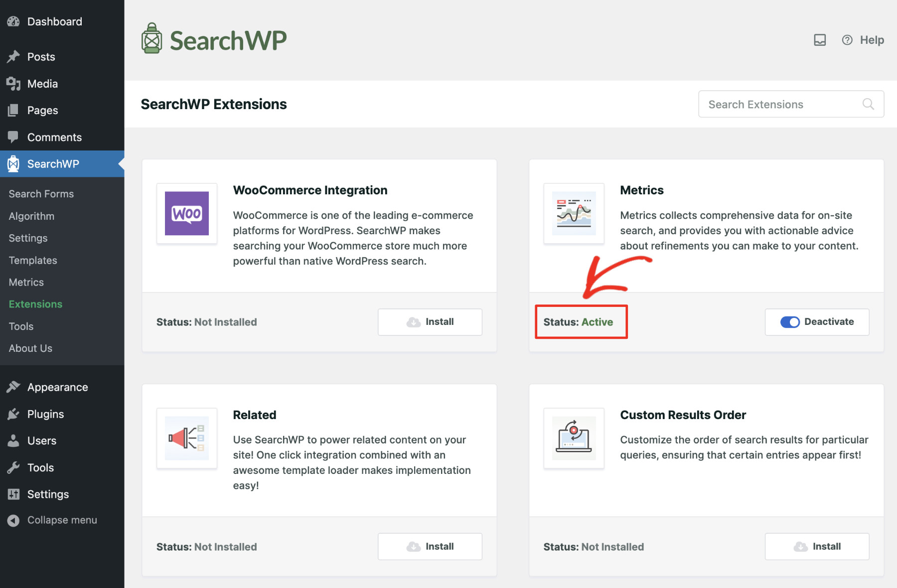Click the Related extension megaphone thumbnail
The image size is (897, 588).
coord(187,438)
